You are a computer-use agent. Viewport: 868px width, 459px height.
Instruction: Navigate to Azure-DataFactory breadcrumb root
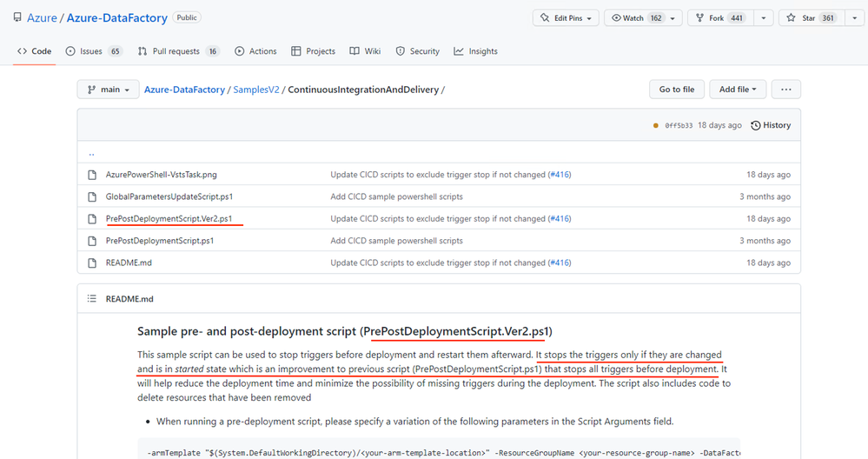click(184, 90)
